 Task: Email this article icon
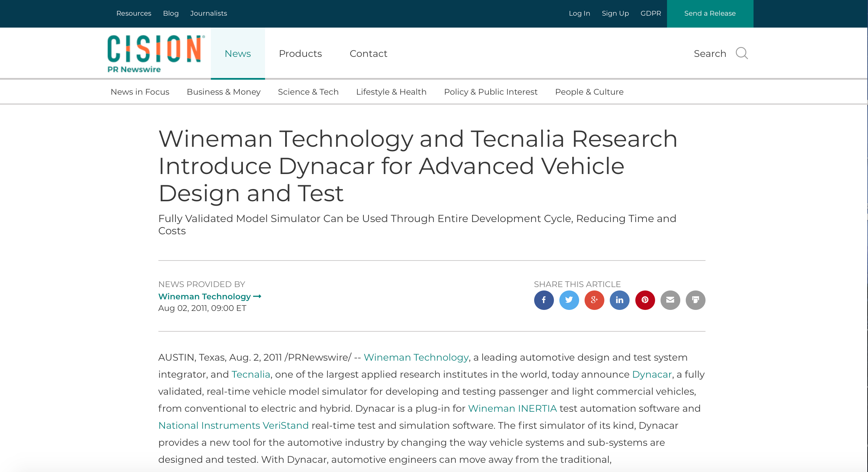[670, 300]
